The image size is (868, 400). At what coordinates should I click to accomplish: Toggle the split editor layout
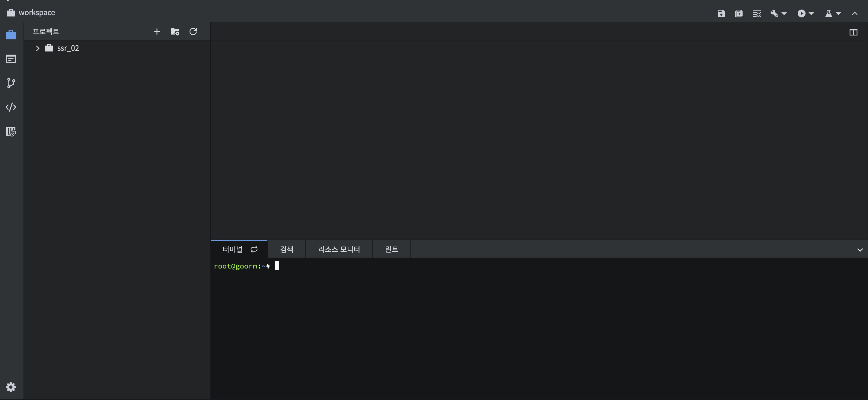click(x=853, y=32)
